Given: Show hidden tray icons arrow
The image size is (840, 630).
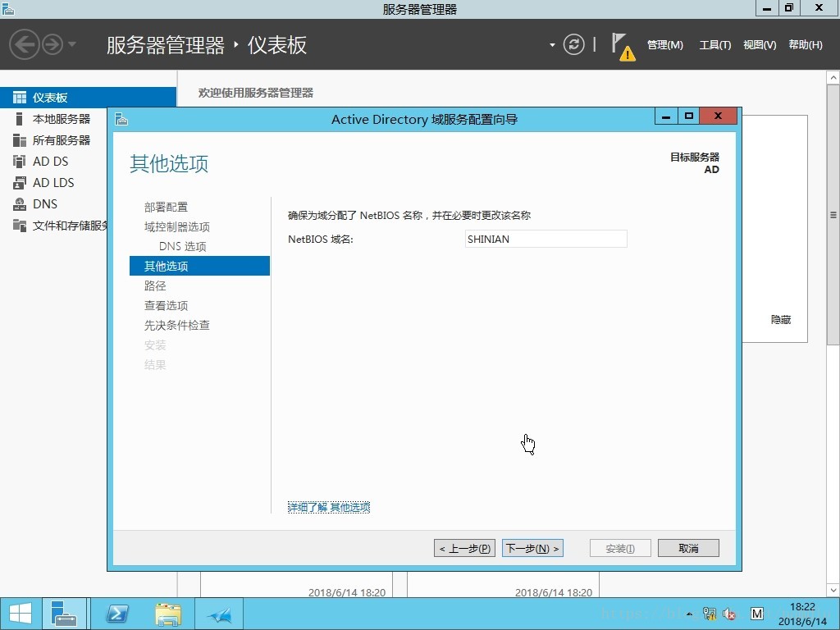Looking at the screenshot, I should click(x=689, y=614).
